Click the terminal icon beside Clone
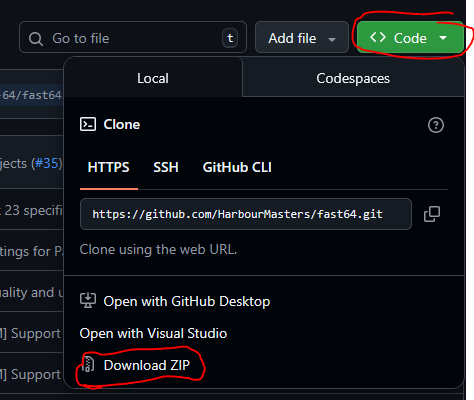The image size is (474, 400). pyautogui.click(x=88, y=124)
